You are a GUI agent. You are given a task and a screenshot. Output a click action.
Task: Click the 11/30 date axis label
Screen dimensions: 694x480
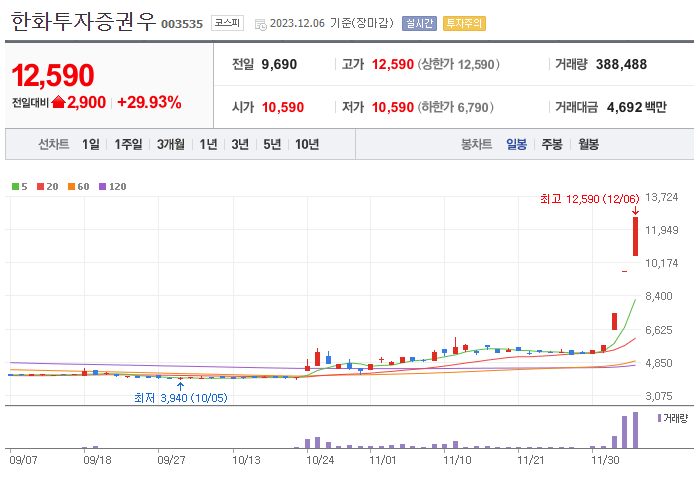[x=605, y=460]
